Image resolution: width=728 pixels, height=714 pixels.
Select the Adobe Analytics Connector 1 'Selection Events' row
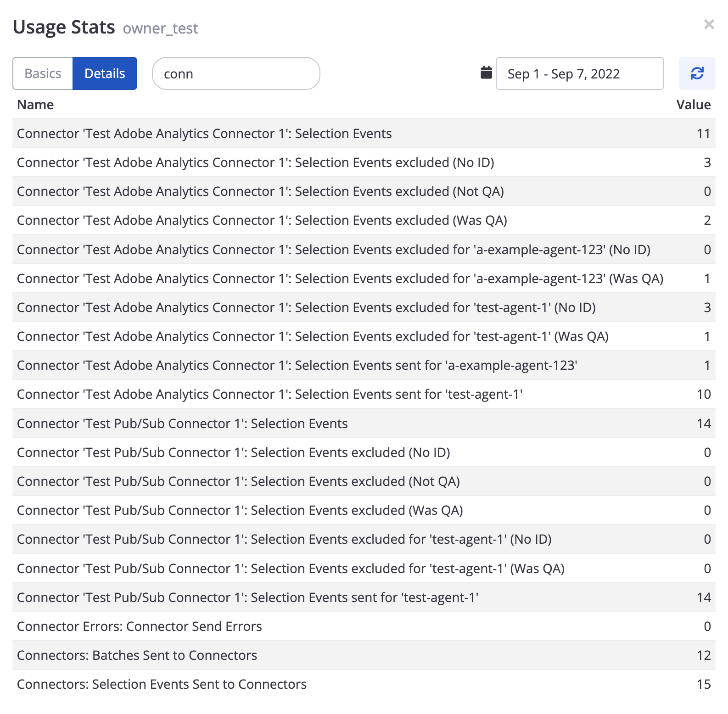pos(364,133)
